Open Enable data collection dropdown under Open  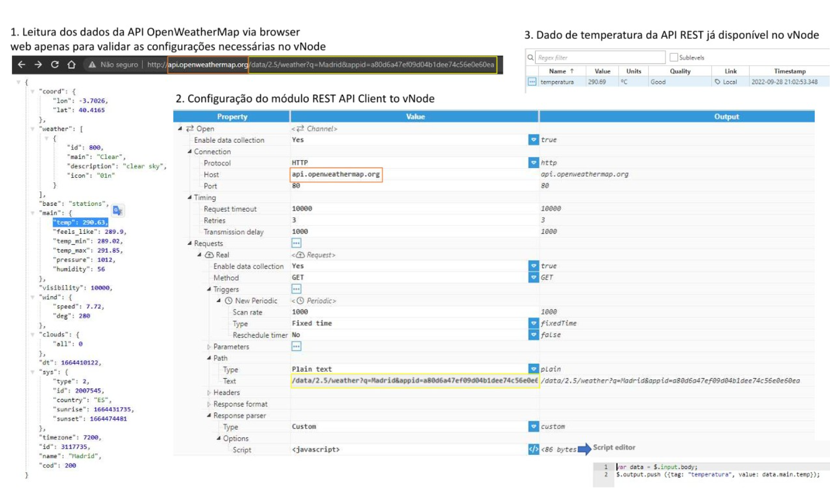pyautogui.click(x=533, y=140)
